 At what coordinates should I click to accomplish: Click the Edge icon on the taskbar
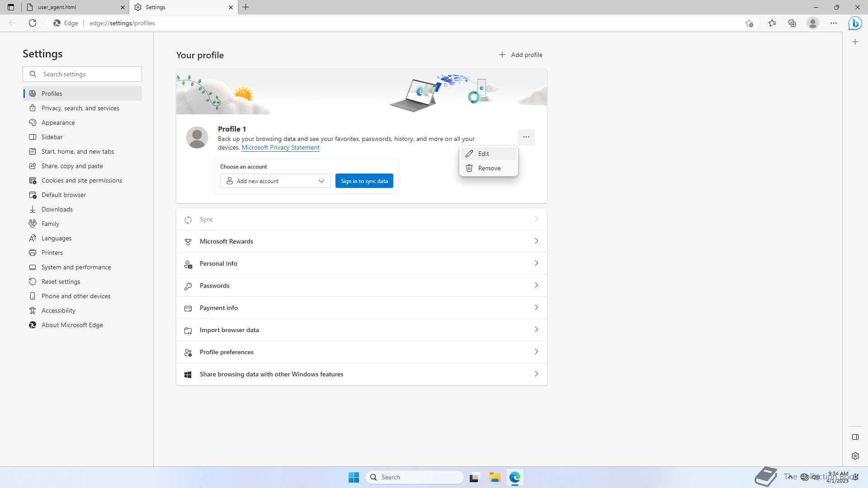(x=515, y=477)
